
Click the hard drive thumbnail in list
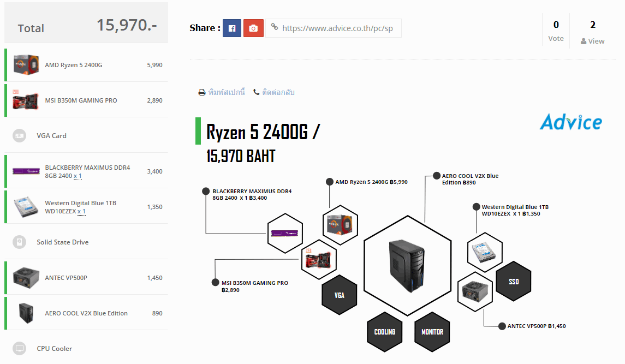(26, 206)
